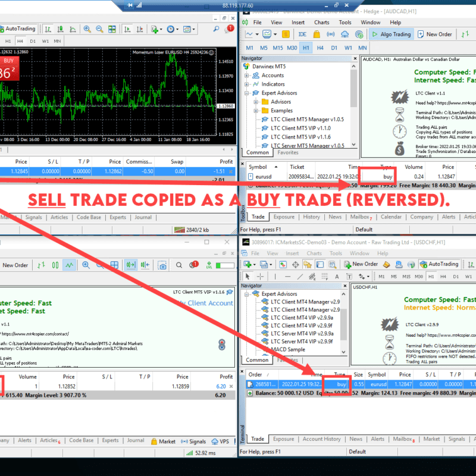The image size is (476, 476).
Task: Switch to line chart in Admiral Markets toolbar
Action: [69, 265]
